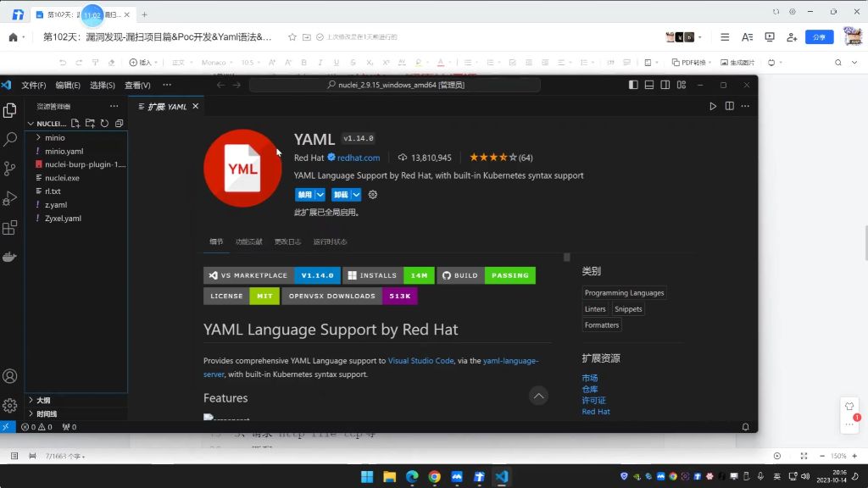868x488 pixels.
Task: Open the 市场 marketplace resource link
Action: pos(590,378)
